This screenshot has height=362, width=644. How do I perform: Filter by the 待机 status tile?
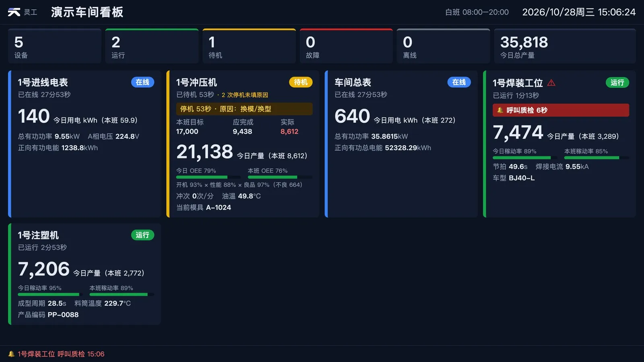249,46
